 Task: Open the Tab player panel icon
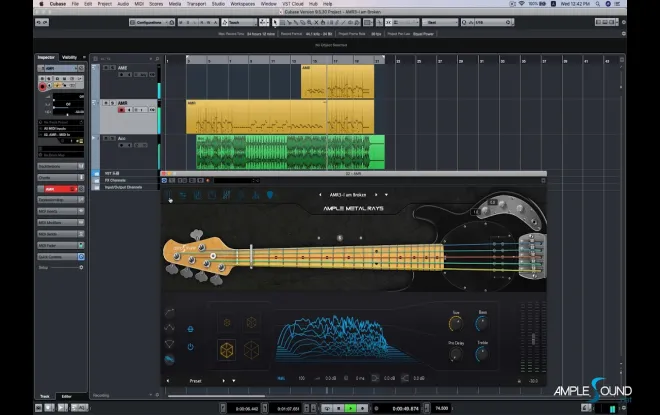[x=212, y=195]
